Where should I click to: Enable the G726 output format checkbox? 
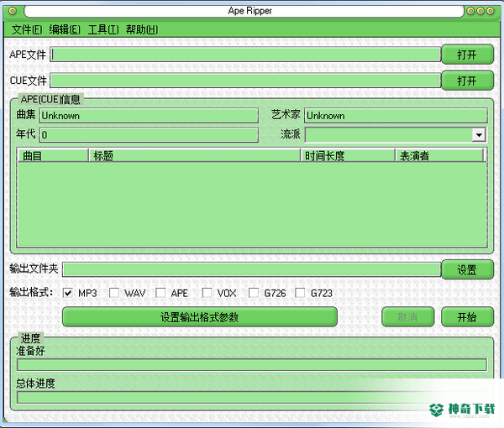click(x=254, y=293)
